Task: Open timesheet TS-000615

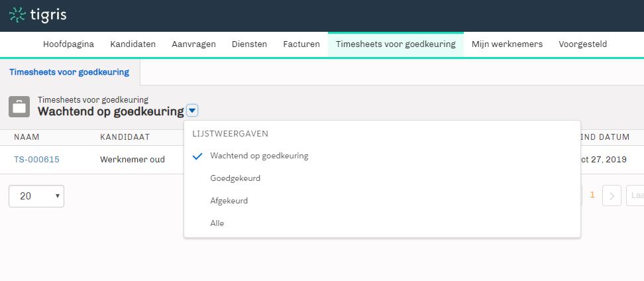Action: click(x=36, y=160)
